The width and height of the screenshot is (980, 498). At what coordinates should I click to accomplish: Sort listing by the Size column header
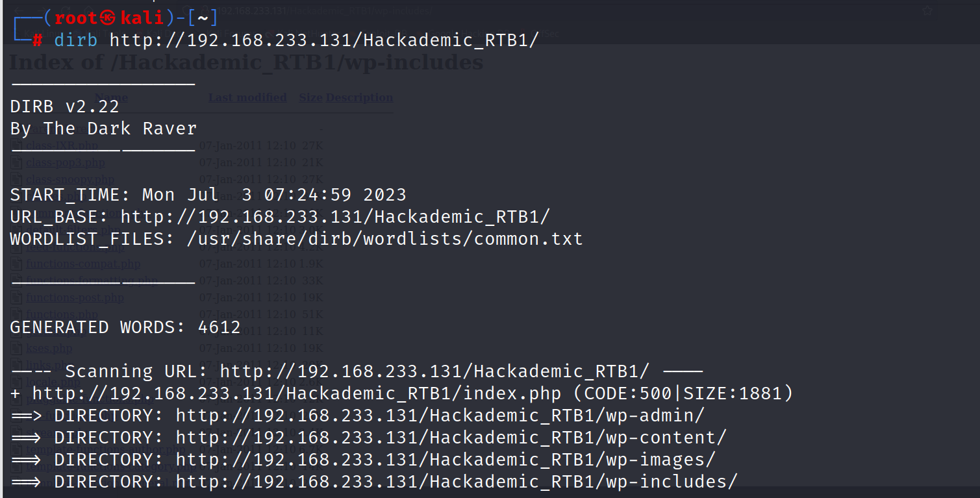310,97
